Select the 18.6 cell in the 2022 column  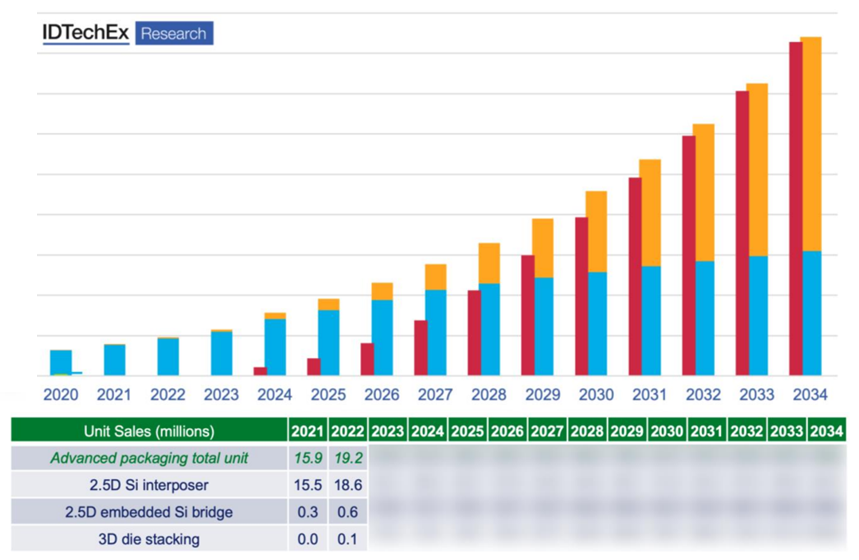[347, 485]
